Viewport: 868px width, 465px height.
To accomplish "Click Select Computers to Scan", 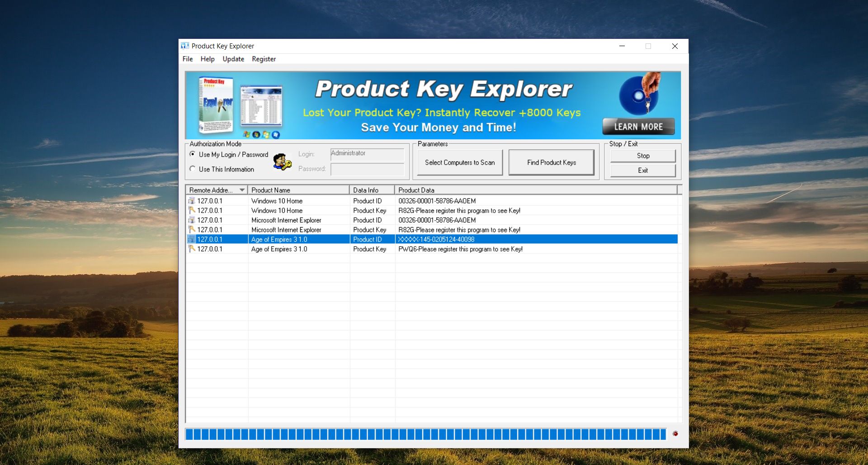I will (x=459, y=162).
